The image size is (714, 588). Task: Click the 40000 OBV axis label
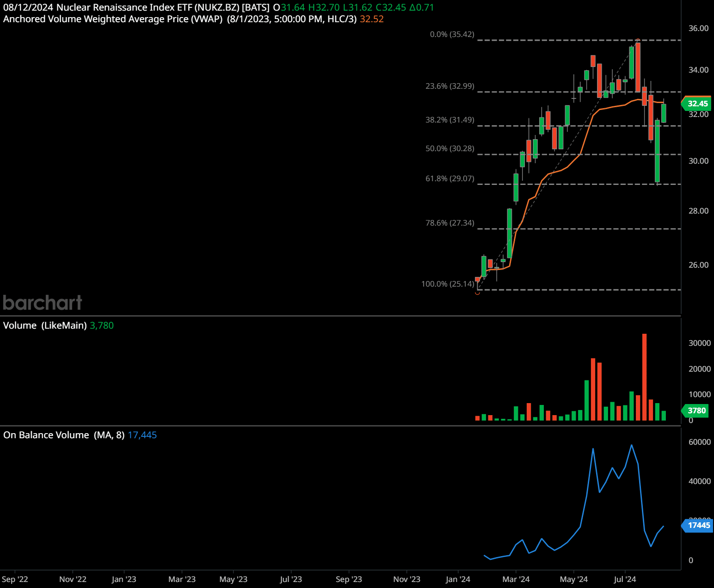[x=700, y=481]
